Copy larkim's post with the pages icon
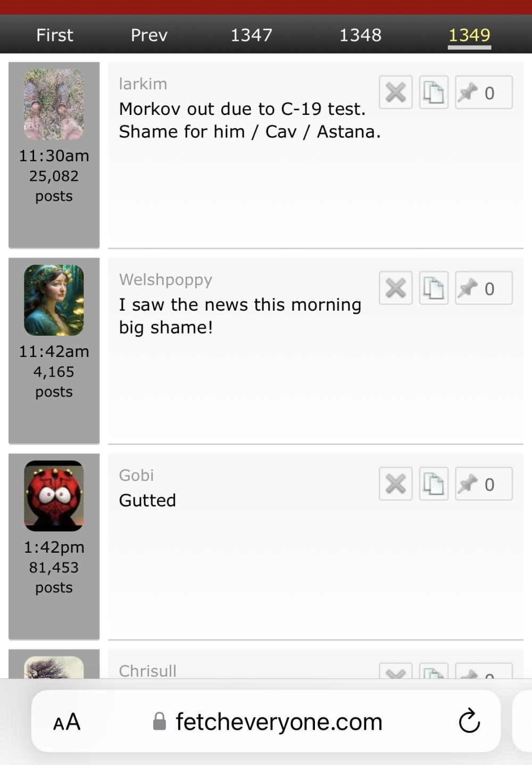 pos(434,93)
